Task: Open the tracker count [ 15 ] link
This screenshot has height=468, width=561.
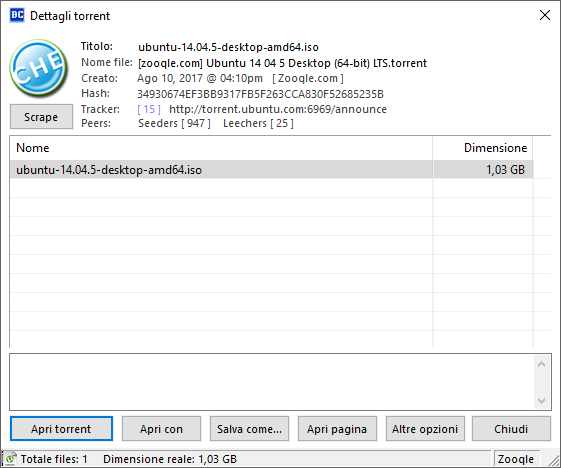Action: pos(149,109)
